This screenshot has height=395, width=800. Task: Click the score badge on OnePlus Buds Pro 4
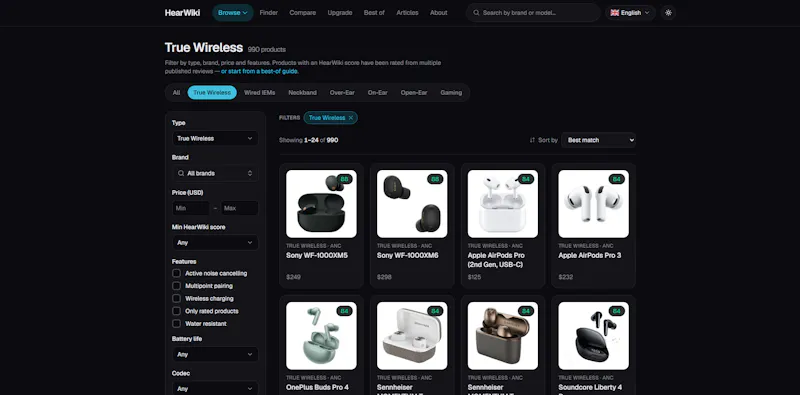(344, 311)
